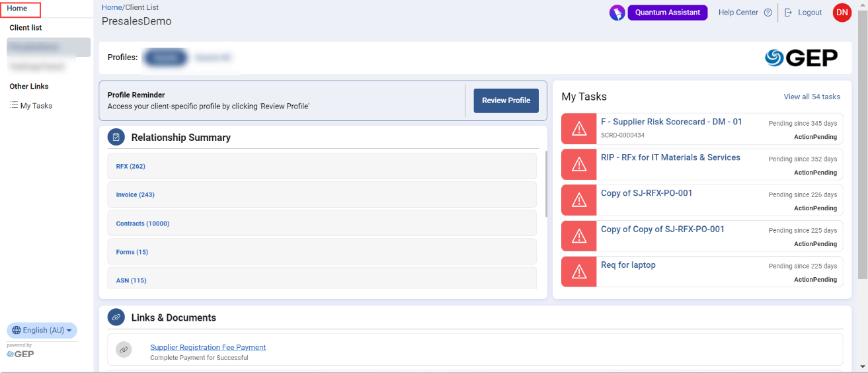Open the View all 54 tasks link
This screenshot has width=868, height=373.
[x=812, y=97]
